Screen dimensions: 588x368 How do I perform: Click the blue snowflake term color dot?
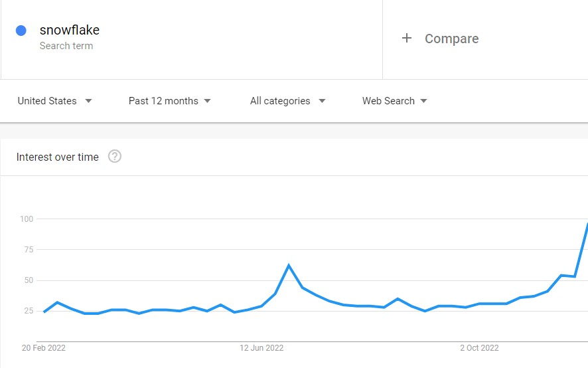point(21,31)
